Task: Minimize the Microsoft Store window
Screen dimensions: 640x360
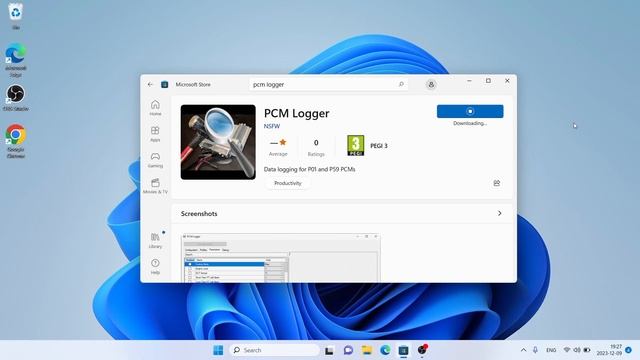Action: 469,81
